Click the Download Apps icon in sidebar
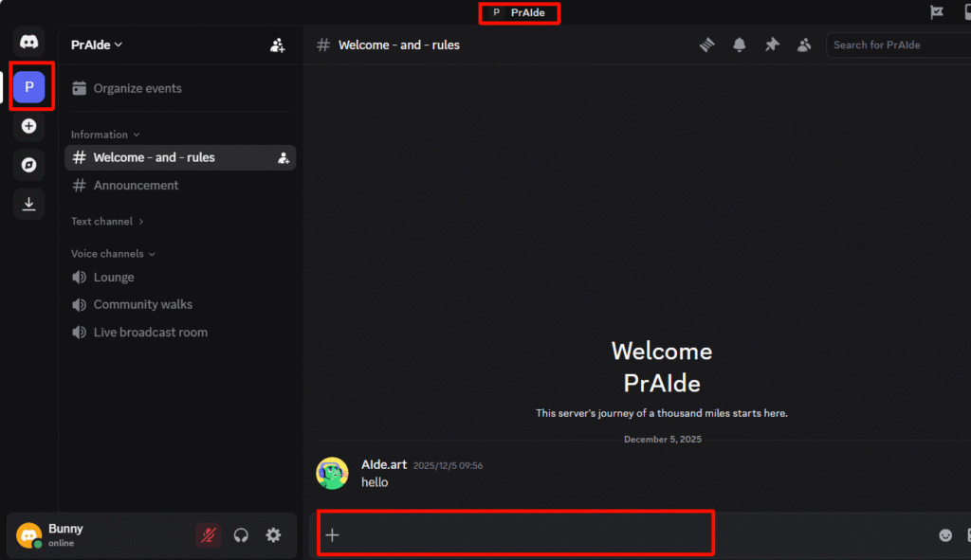 coord(28,204)
